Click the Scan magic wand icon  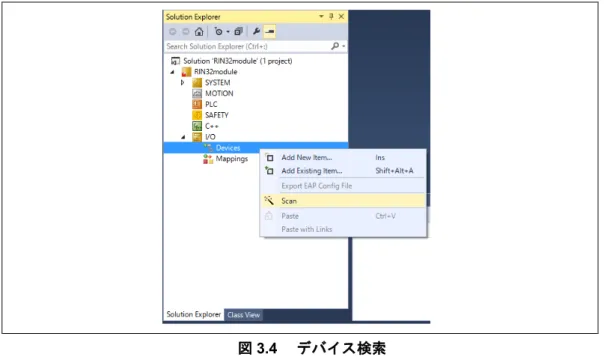tap(269, 200)
